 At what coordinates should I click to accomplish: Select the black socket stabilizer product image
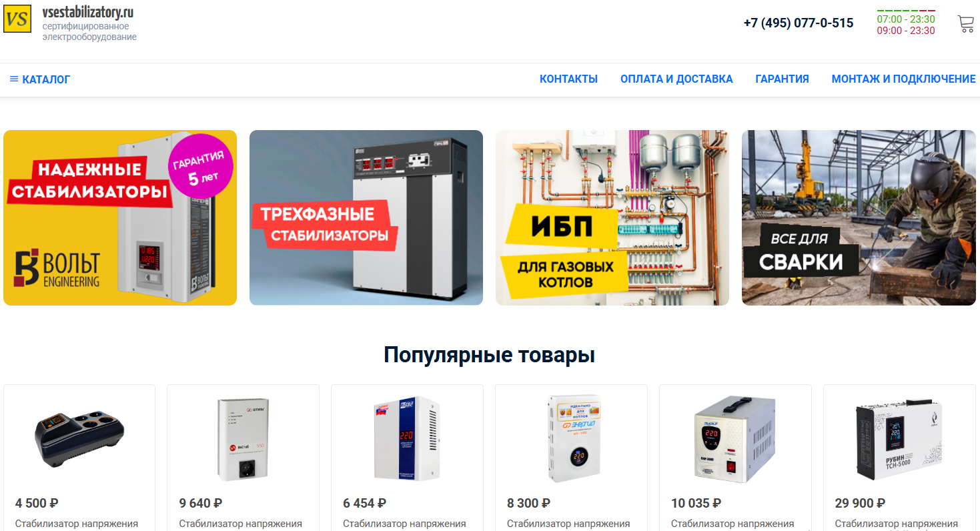(x=79, y=438)
